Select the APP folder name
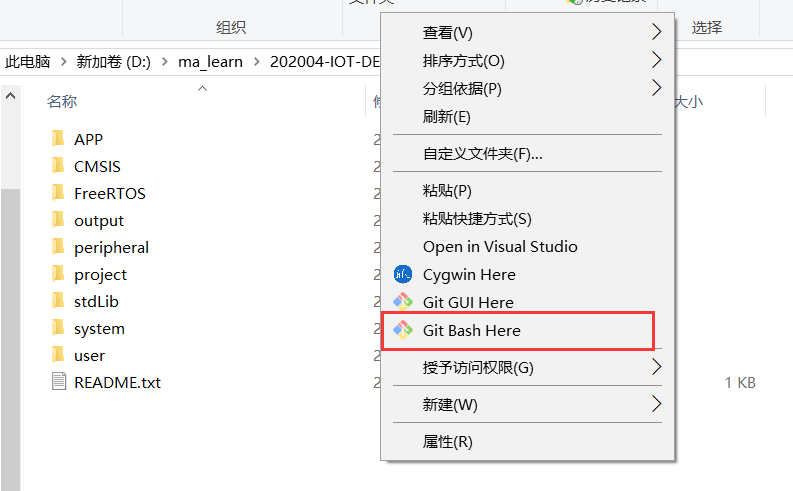The image size is (793, 491). (x=89, y=139)
